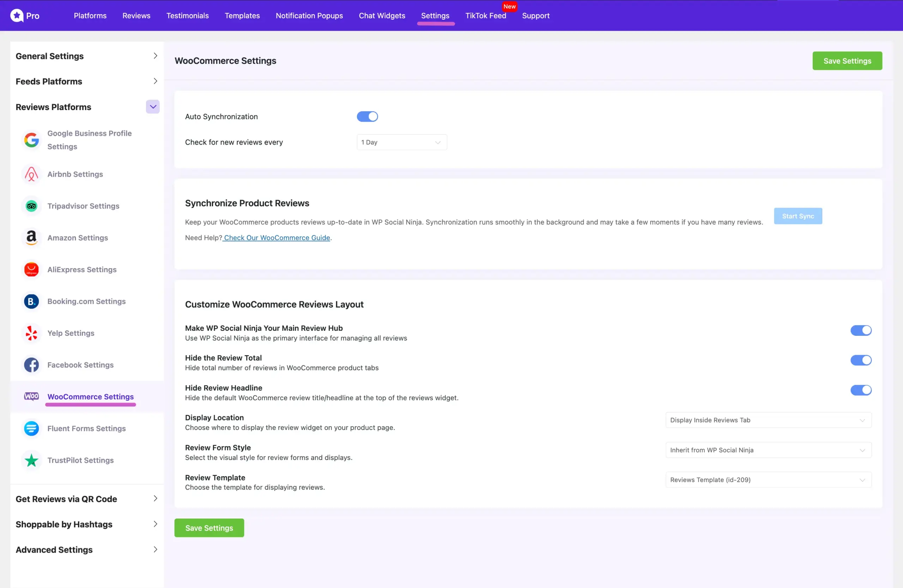Open the Reviews menu
Image resolution: width=903 pixels, height=588 pixels.
point(136,16)
